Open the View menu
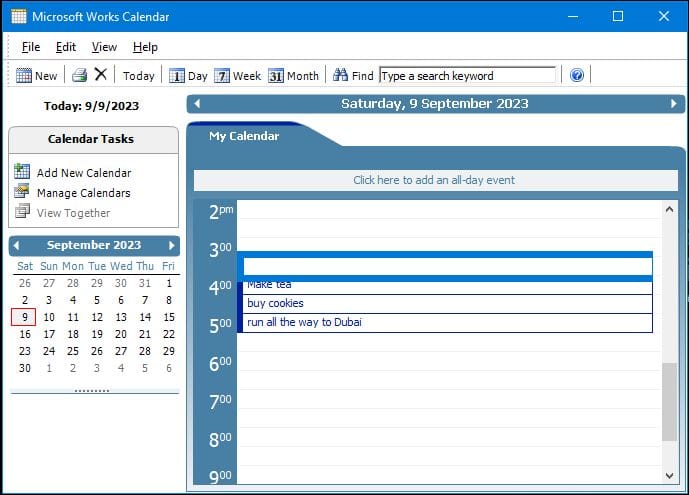Screen dimensions: 689x495 tap(104, 47)
